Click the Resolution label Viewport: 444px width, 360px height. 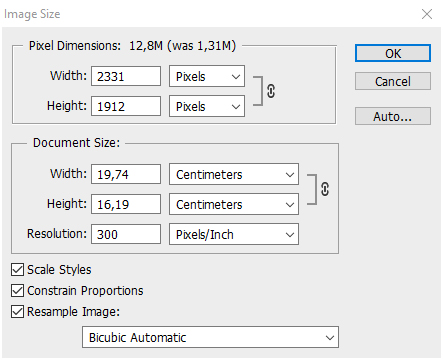point(57,234)
